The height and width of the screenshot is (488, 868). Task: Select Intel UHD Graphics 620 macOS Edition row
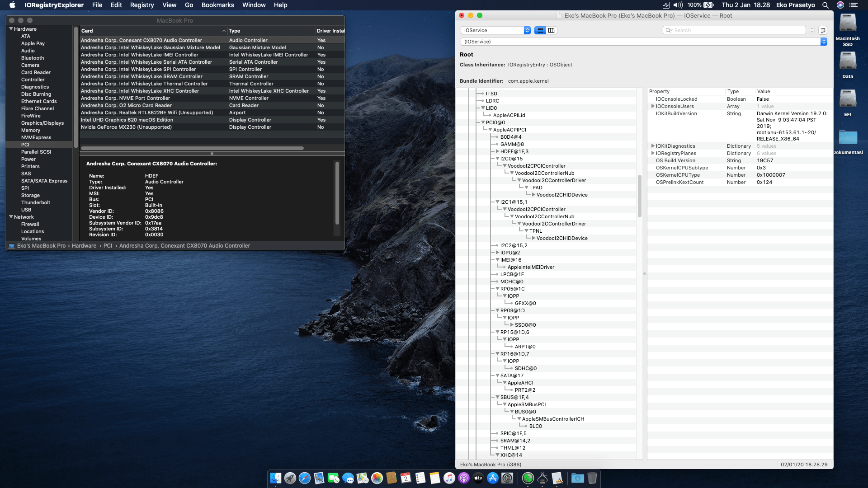212,120
